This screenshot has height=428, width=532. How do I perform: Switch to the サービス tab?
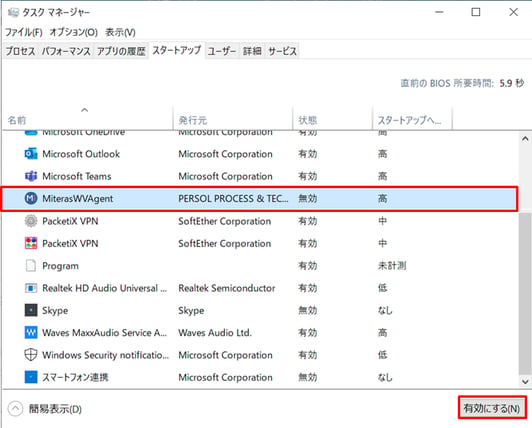click(x=282, y=51)
